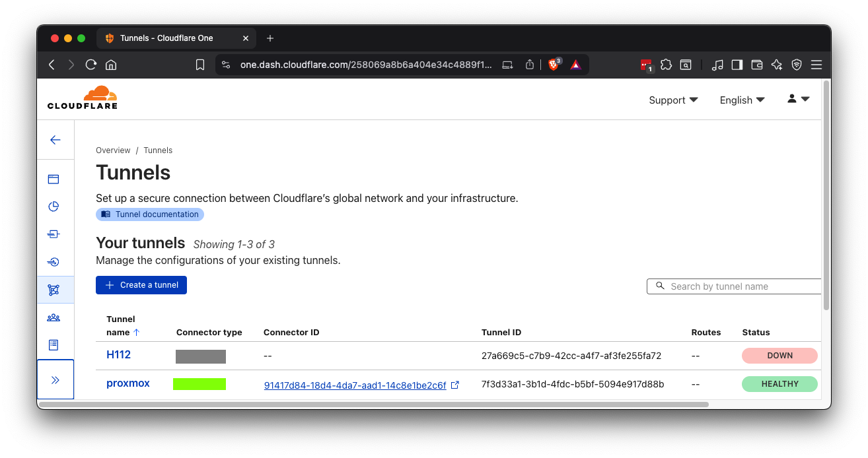The height and width of the screenshot is (458, 868).
Task: Expand the English language dropdown
Action: pyautogui.click(x=742, y=100)
